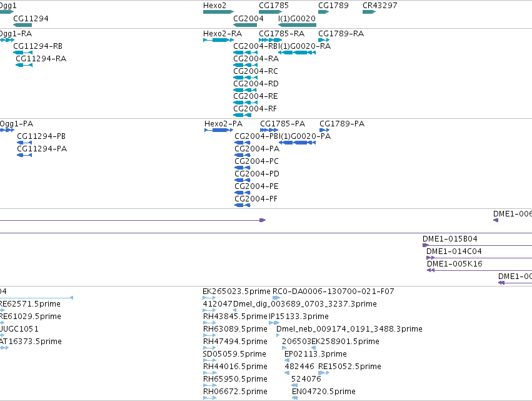The width and height of the screenshot is (532, 401).
Task: Select the 206503 EST label
Action: (x=296, y=341)
